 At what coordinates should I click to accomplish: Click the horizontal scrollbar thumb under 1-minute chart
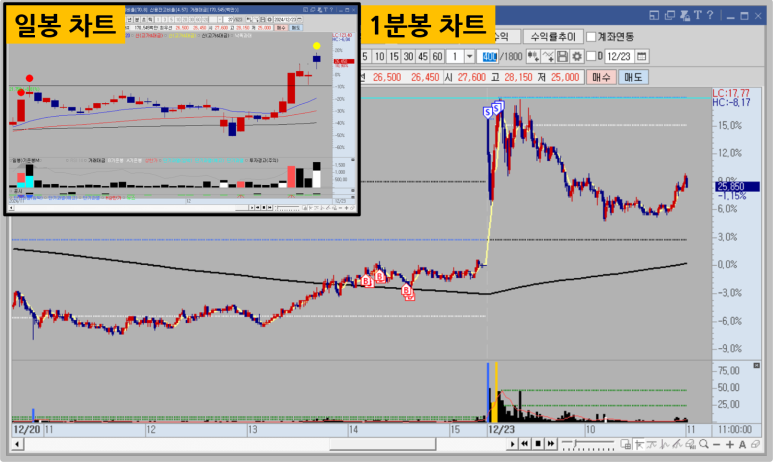[x=383, y=444]
